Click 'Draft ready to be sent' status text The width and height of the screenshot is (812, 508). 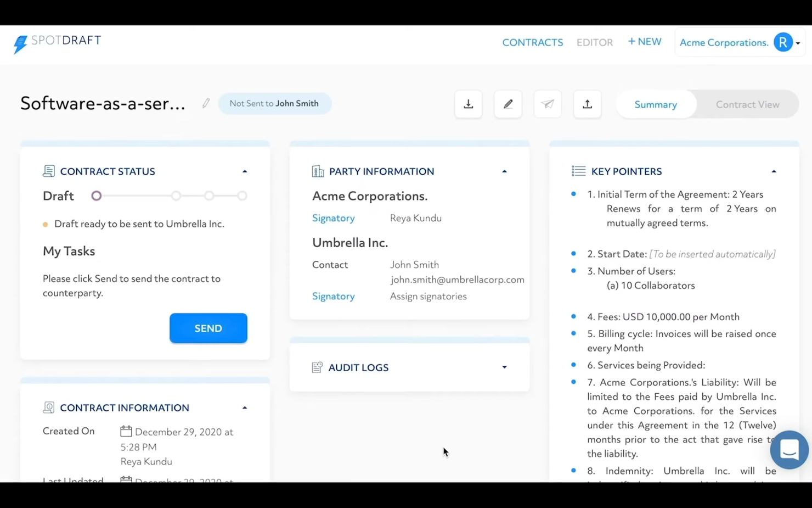pyautogui.click(x=139, y=224)
